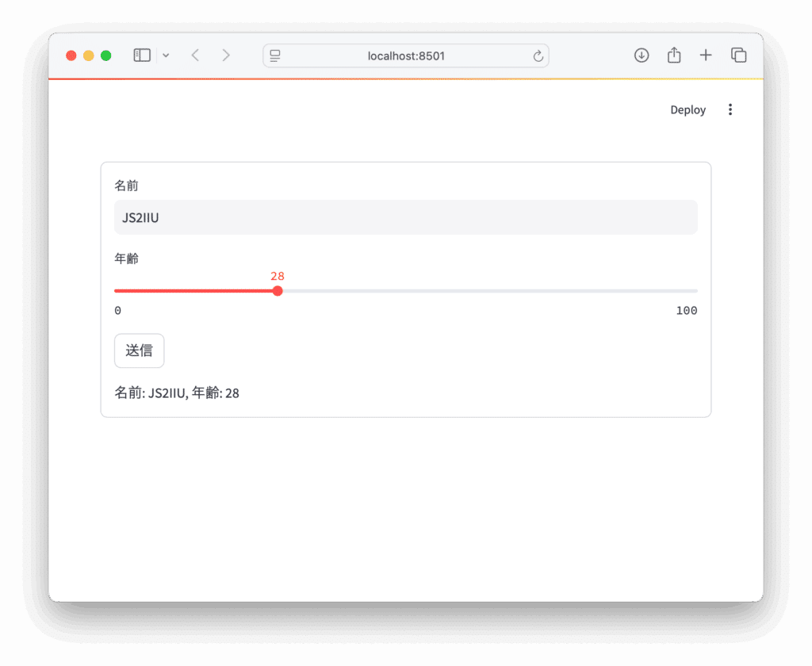Image resolution: width=812 pixels, height=666 pixels.
Task: Click the 名前: JS2IIU, 年齢: 28 result text
Action: [176, 392]
